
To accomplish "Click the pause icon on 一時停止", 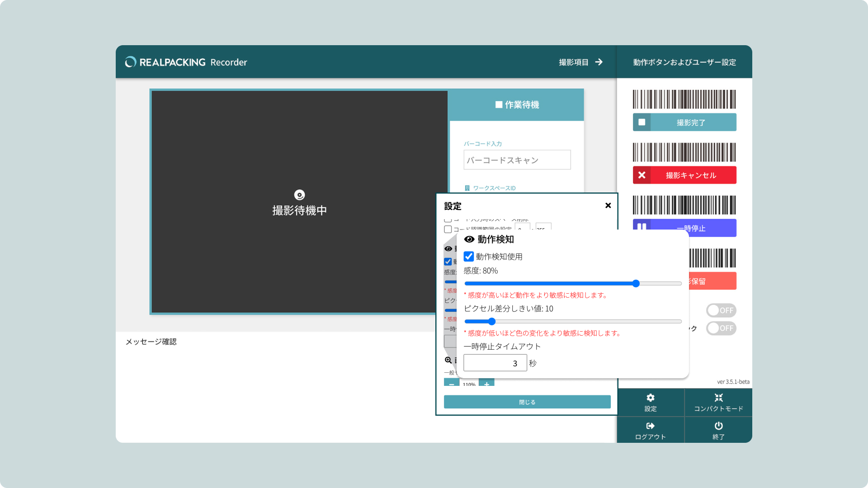I will click(642, 226).
